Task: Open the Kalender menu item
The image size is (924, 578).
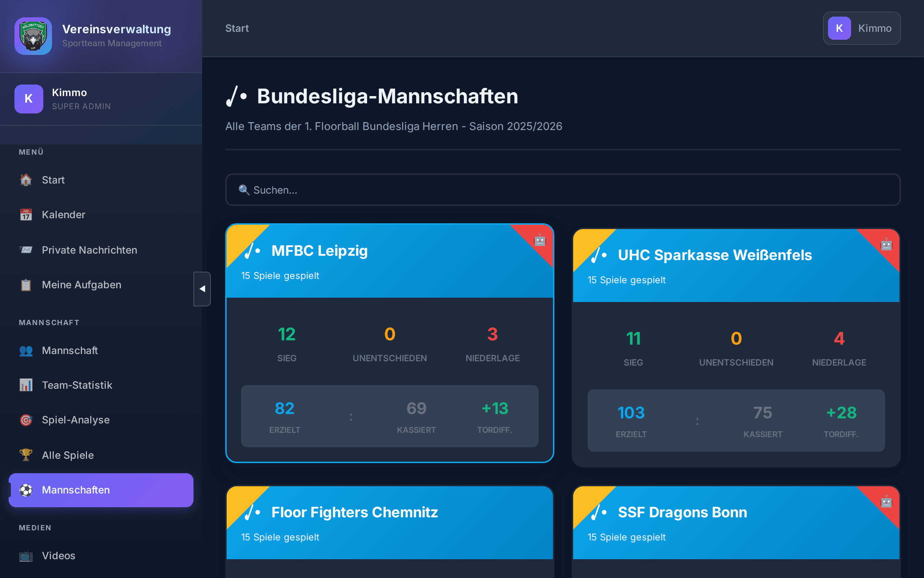Action: [101, 215]
